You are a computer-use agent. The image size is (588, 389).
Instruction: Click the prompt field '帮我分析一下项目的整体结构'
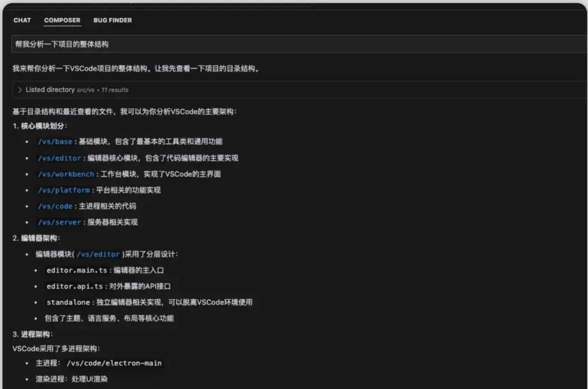coord(299,44)
